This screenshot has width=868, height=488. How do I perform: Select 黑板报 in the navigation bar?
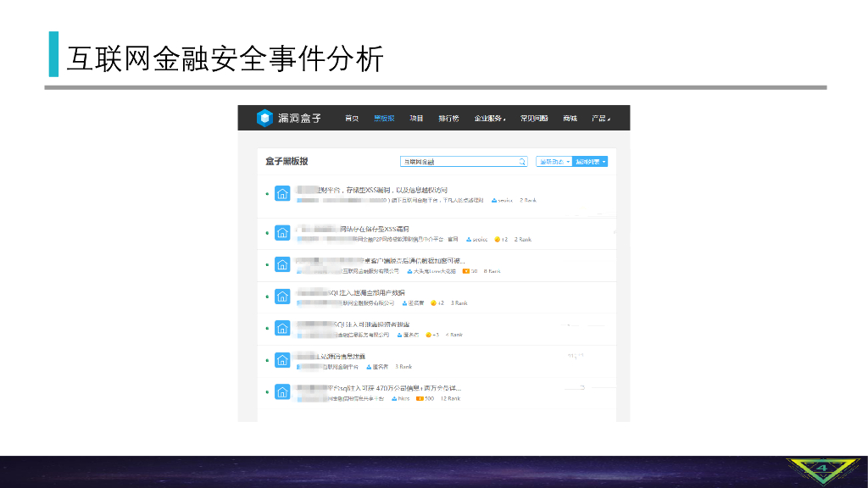tap(384, 119)
